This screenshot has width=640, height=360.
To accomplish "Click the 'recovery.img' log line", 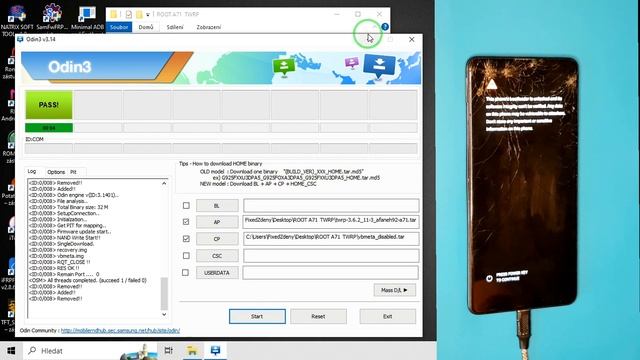I will pos(58,250).
